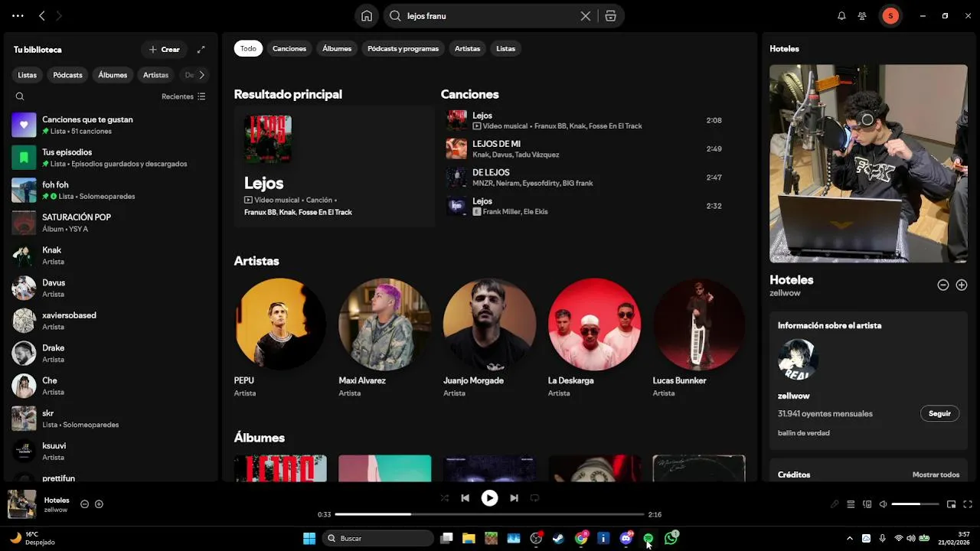980x551 pixels.
Task: Open the Crear menu
Action: pyautogui.click(x=164, y=50)
